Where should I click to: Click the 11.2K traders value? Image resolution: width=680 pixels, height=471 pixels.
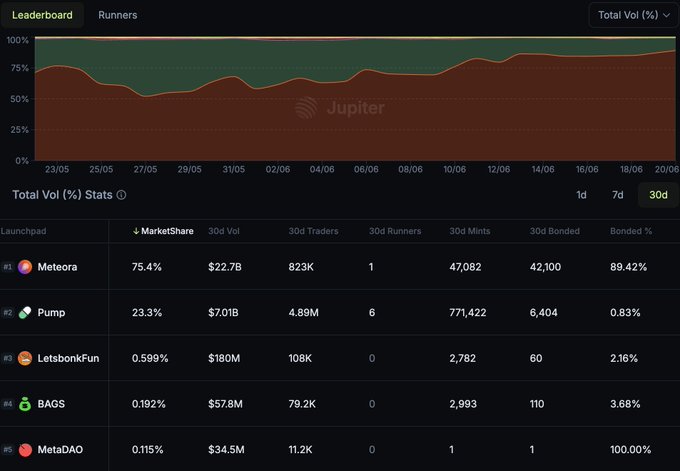point(300,450)
